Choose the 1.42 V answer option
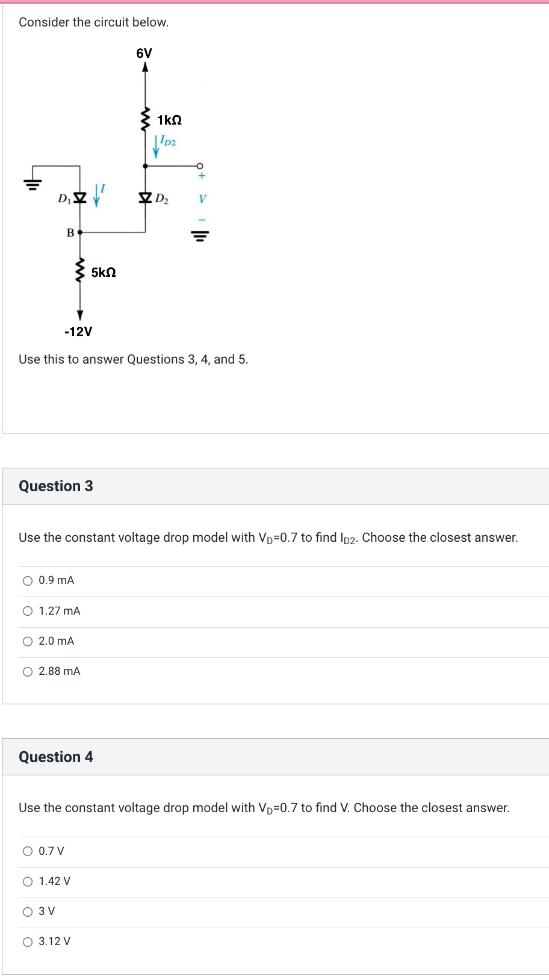Image resolution: width=549 pixels, height=980 pixels. pos(28,881)
